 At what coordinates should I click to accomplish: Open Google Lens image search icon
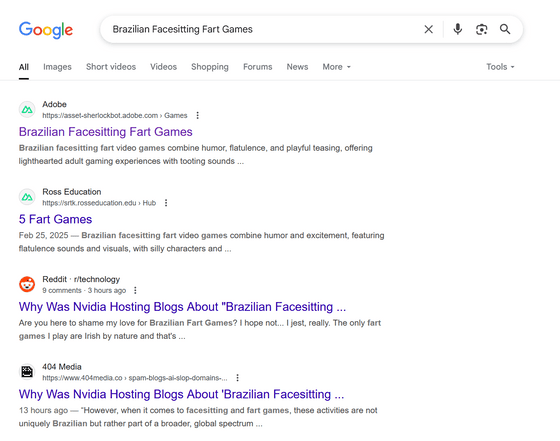(x=481, y=29)
